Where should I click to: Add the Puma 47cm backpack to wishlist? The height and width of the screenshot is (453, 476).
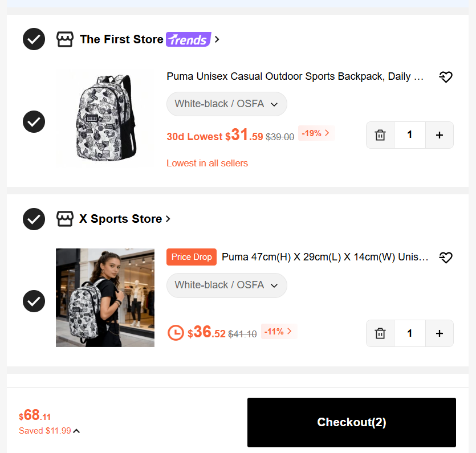tap(446, 258)
